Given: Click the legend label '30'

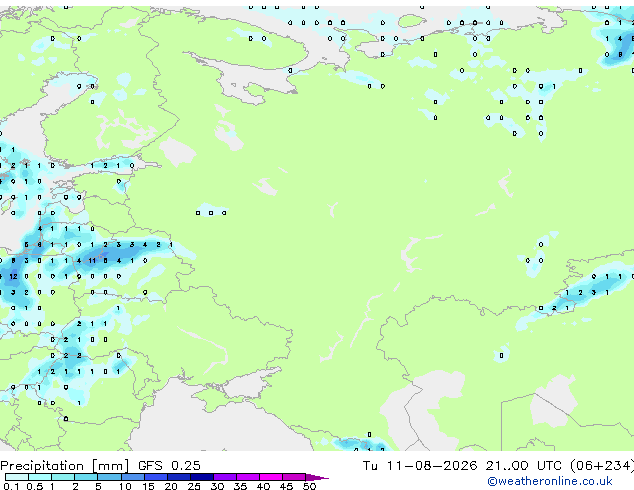Looking at the screenshot, I should coord(217,486).
